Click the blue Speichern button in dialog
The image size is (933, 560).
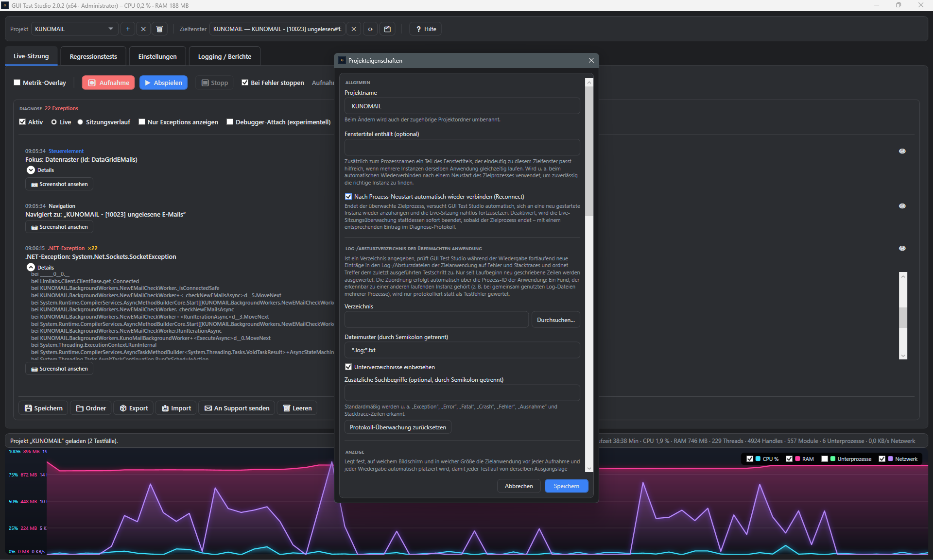567,486
